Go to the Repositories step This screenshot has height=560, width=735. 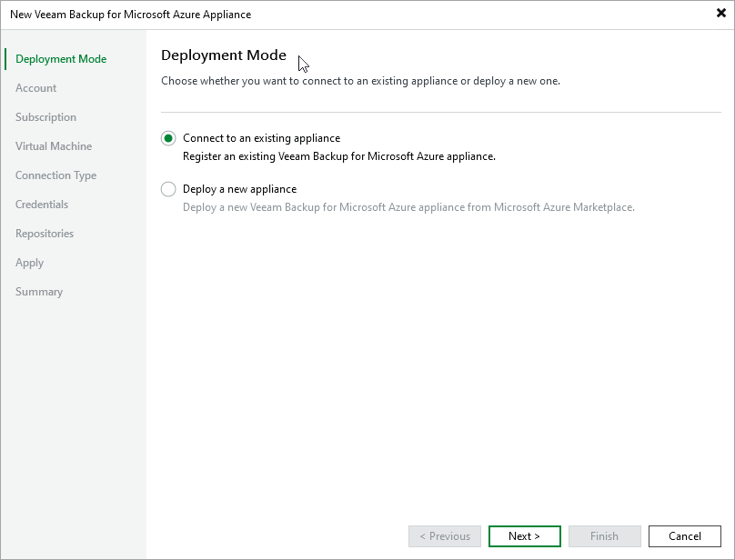tap(45, 234)
